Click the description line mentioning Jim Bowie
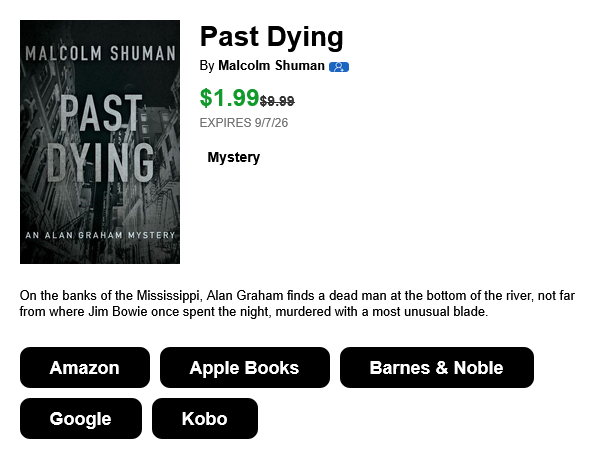The width and height of the screenshot is (600, 464). 254,312
